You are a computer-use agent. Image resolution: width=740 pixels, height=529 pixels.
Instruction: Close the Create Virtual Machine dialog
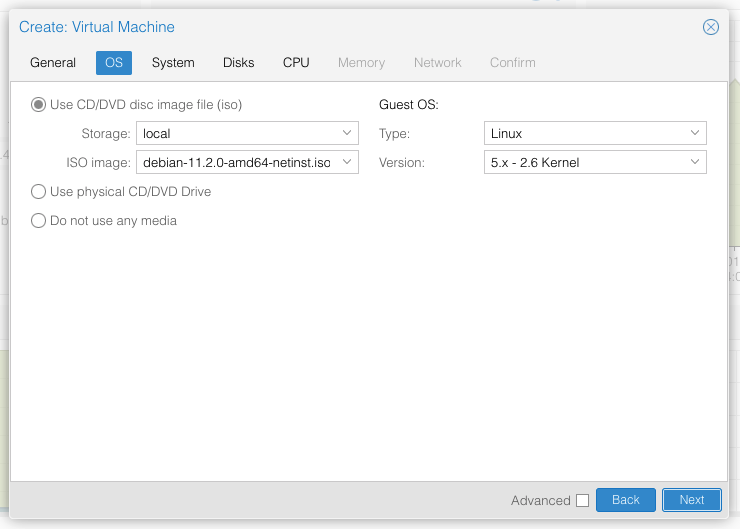pos(711,27)
